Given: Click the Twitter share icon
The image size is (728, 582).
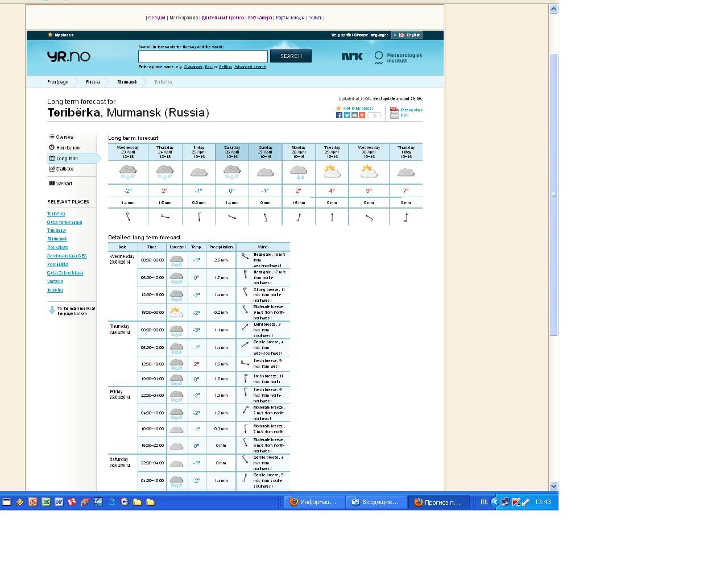Looking at the screenshot, I should click(346, 115).
